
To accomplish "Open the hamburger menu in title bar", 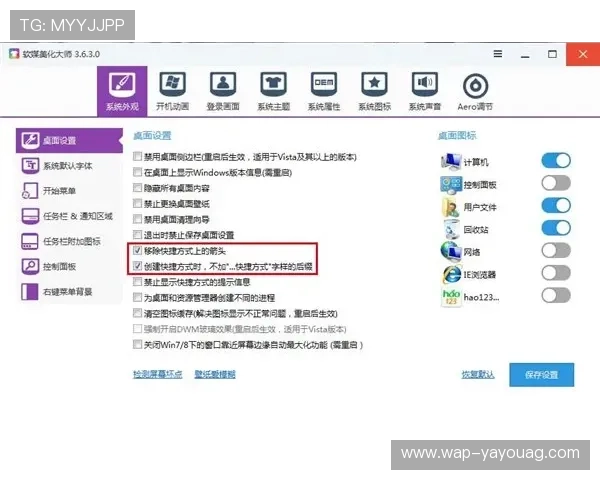I will [498, 54].
